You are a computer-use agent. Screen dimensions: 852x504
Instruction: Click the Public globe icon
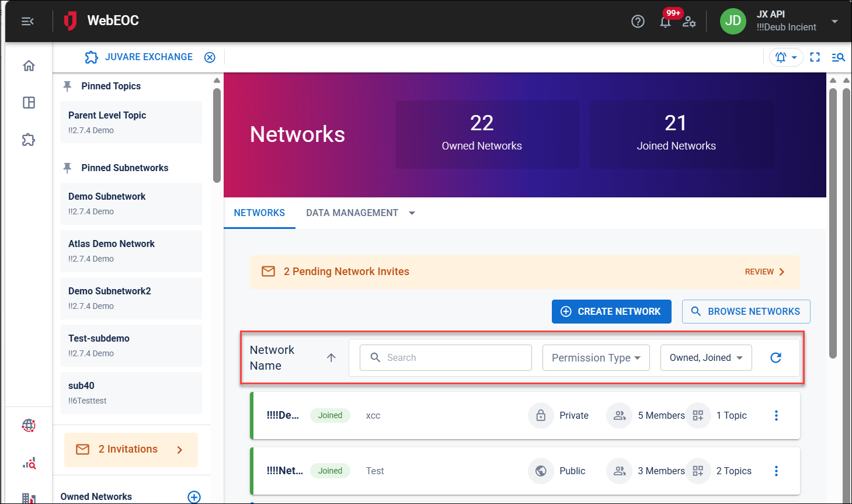(541, 471)
